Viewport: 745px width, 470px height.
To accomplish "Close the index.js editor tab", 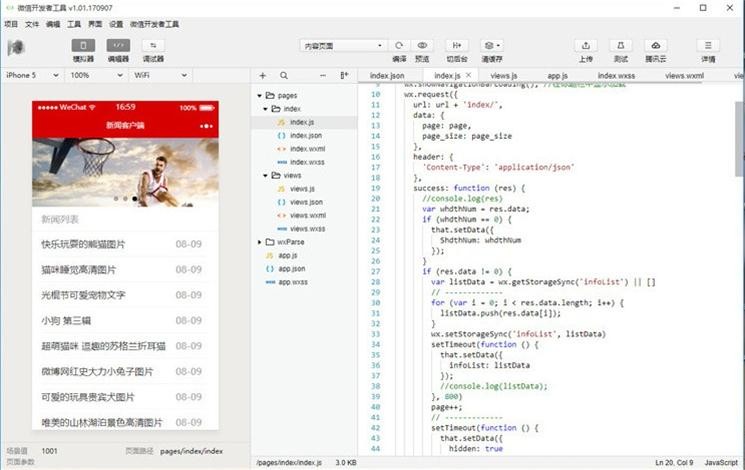I will (468, 75).
